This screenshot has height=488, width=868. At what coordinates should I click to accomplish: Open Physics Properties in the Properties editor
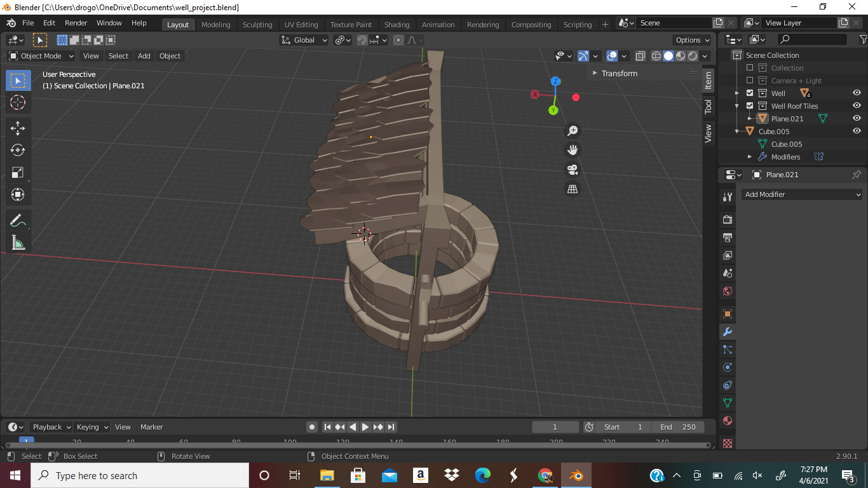(727, 367)
